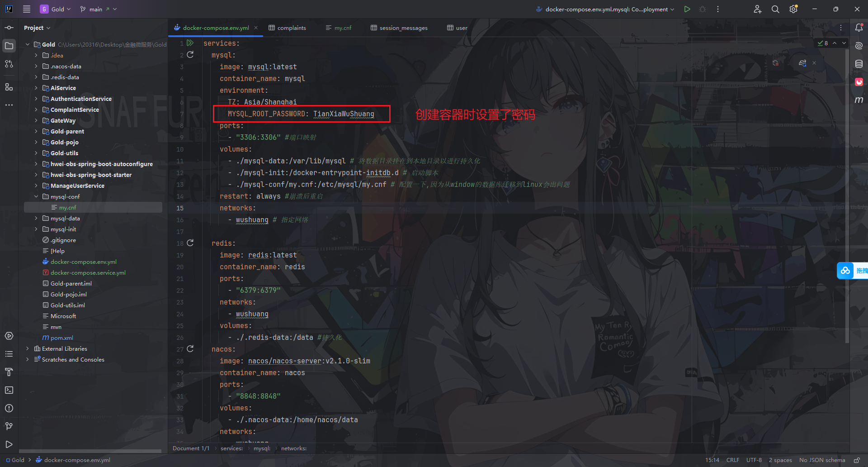This screenshot has height=467, width=868.
Task: Open Code With Me icon
Action: [x=758, y=9]
